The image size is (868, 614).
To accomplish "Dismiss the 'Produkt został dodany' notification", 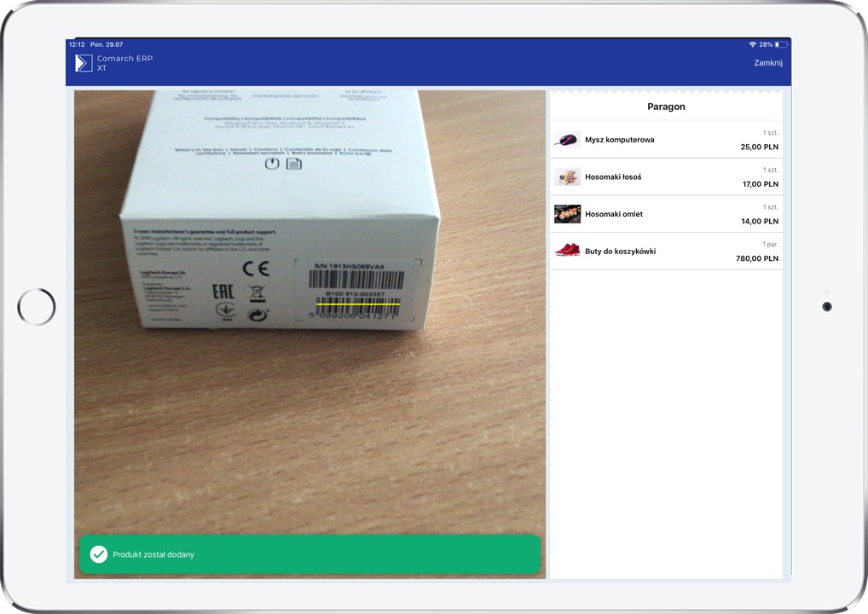I will [310, 554].
